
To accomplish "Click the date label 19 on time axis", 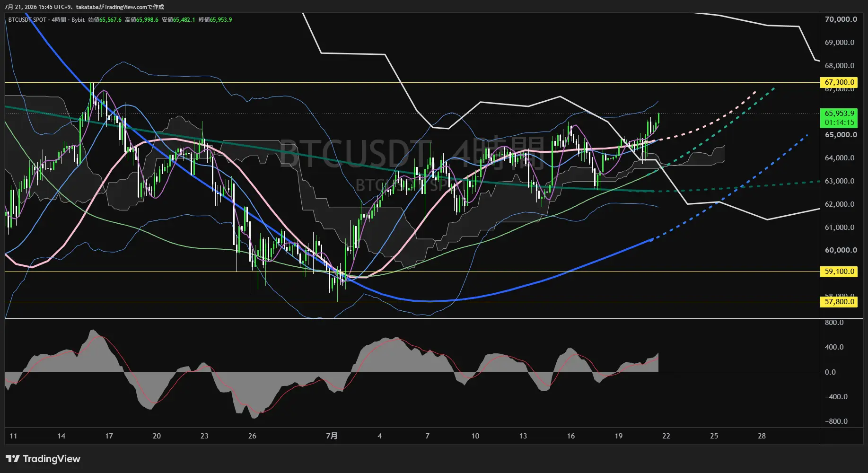I will 618,436.
